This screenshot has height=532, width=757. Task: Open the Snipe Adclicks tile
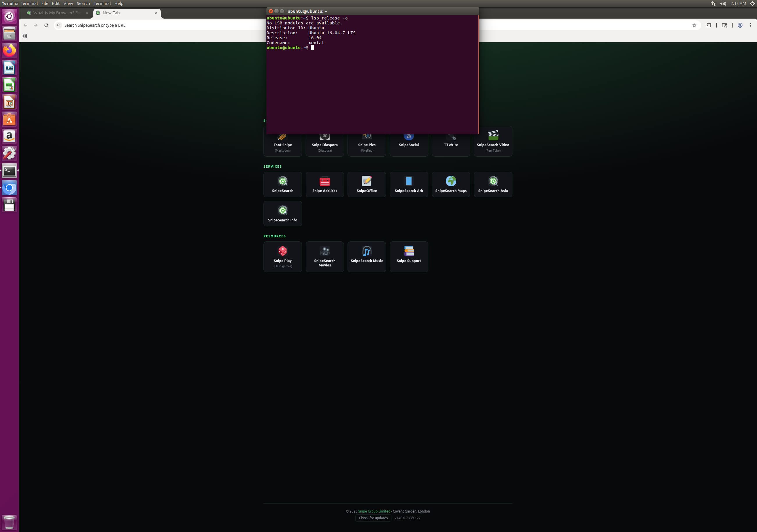tap(325, 185)
